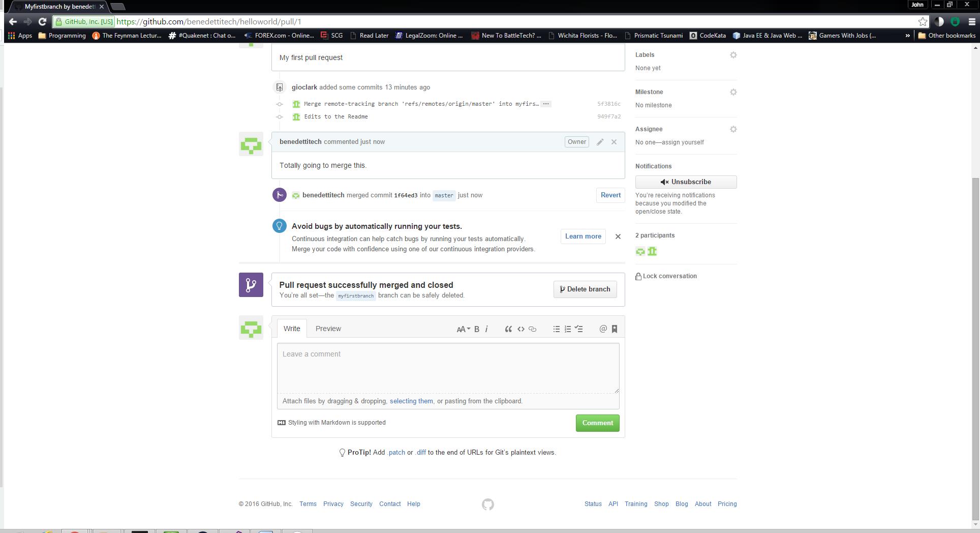The width and height of the screenshot is (980, 533).
Task: Add a link in the comment editor
Action: pos(533,329)
